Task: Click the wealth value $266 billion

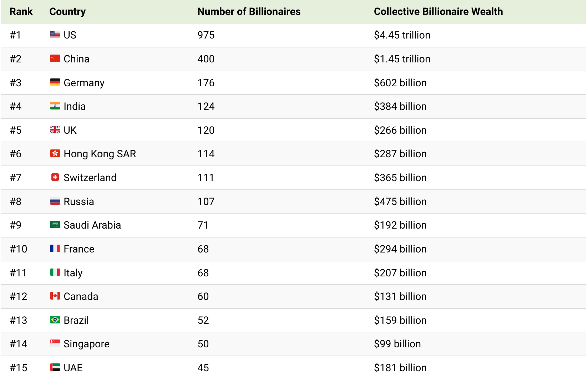Action: pos(400,130)
